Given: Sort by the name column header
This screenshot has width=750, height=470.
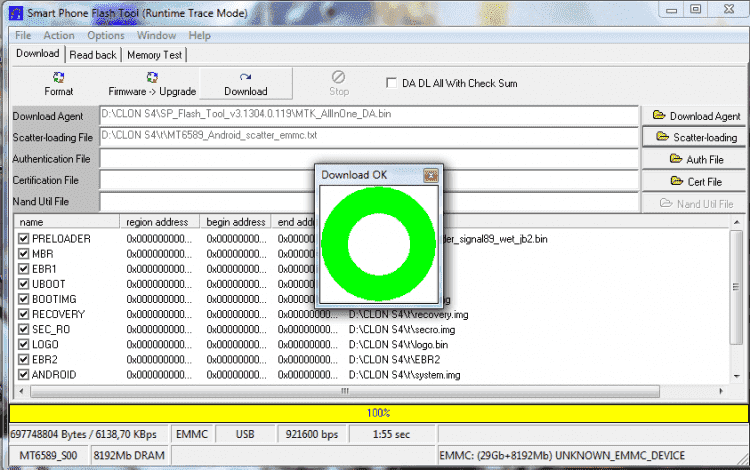Looking at the screenshot, I should pos(66,222).
